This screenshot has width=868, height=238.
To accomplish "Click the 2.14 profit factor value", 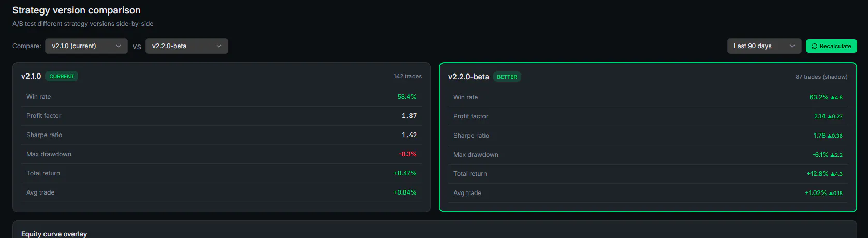I will point(820,116).
